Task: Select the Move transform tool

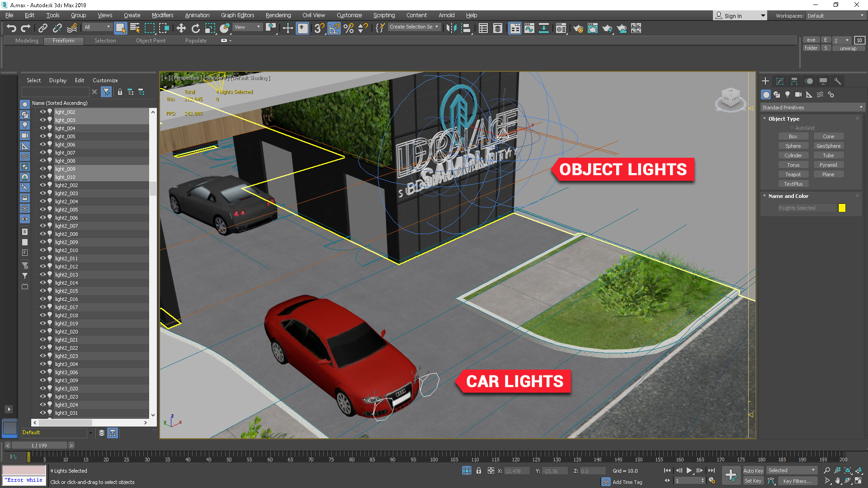Action: pos(181,28)
